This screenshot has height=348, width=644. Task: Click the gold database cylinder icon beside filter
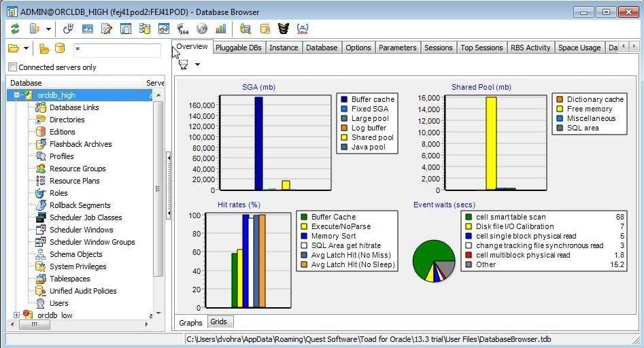(x=60, y=48)
